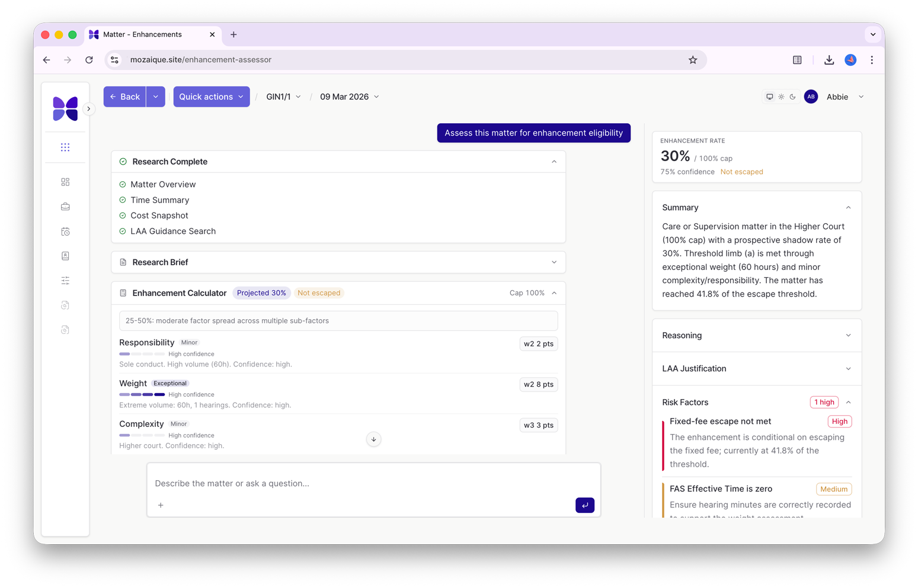The height and width of the screenshot is (588, 918).
Task: Open the dashboard icon in the sidebar
Action: [65, 182]
